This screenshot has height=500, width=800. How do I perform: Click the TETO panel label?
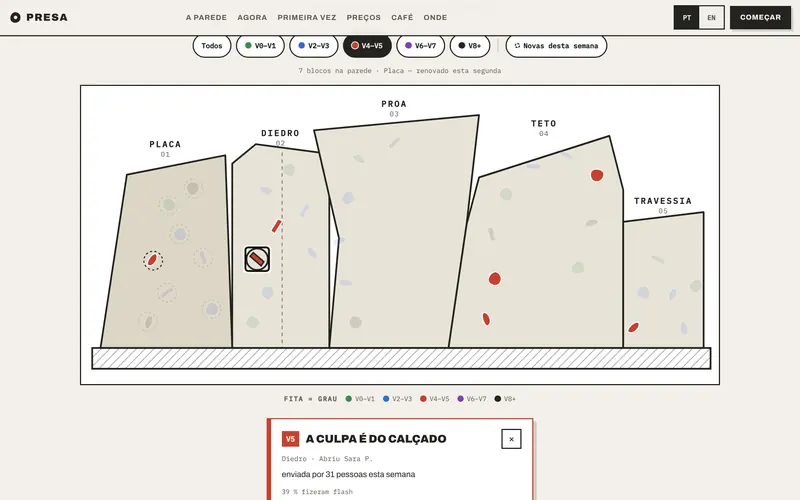click(x=543, y=123)
